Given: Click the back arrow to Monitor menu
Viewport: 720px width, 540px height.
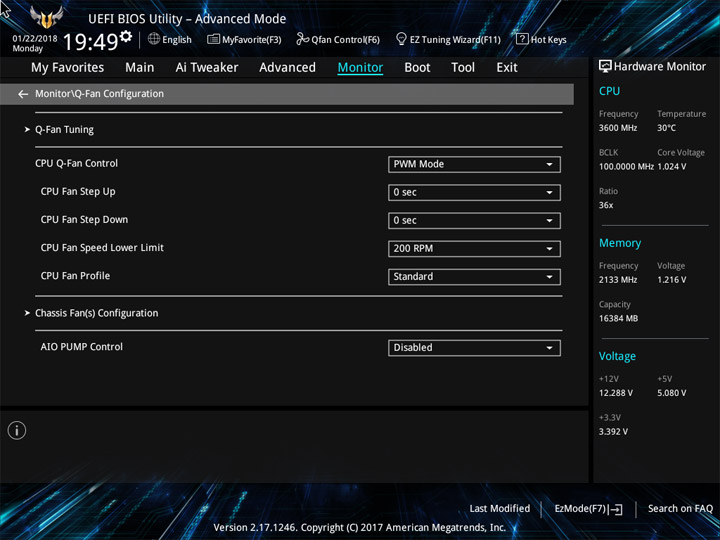Looking at the screenshot, I should (23, 94).
